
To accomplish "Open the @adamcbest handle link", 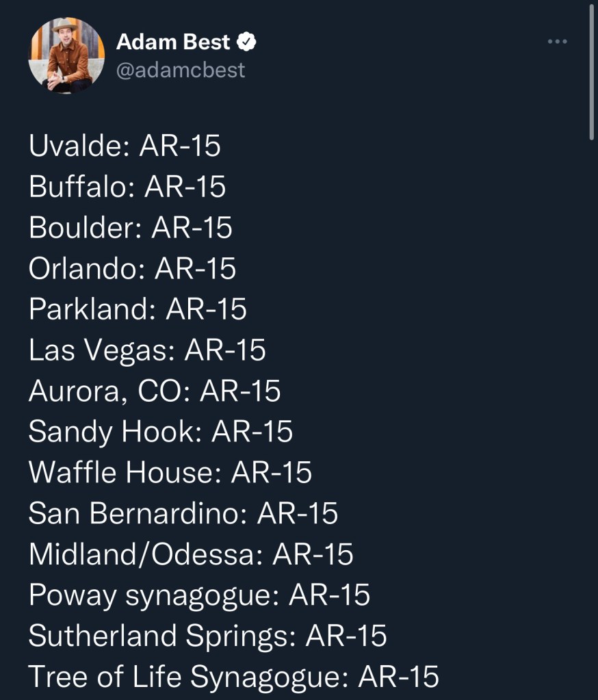I will 181,70.
